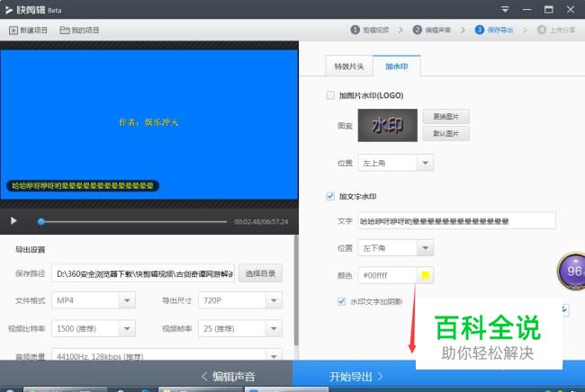Select step 3 保存导出
The height and width of the screenshot is (392, 585).
point(494,30)
